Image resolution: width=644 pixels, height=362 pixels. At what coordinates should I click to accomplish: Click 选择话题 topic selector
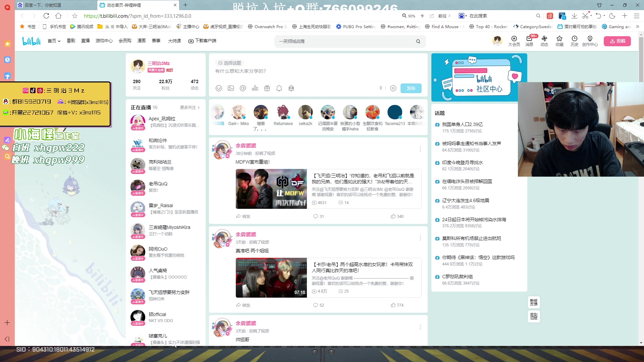click(x=229, y=63)
